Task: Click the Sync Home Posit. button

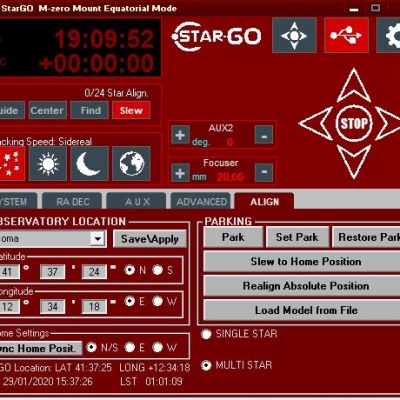Action: pos(41,348)
